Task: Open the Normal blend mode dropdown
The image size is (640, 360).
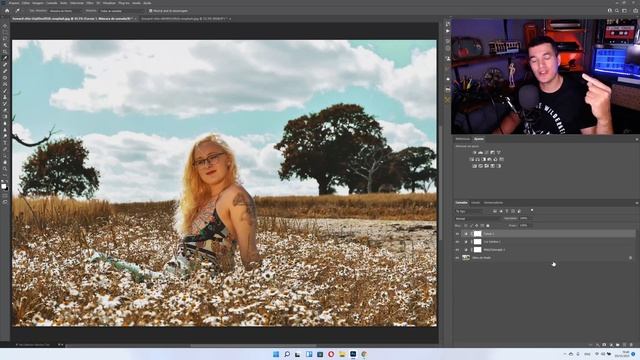Action: 478,219
